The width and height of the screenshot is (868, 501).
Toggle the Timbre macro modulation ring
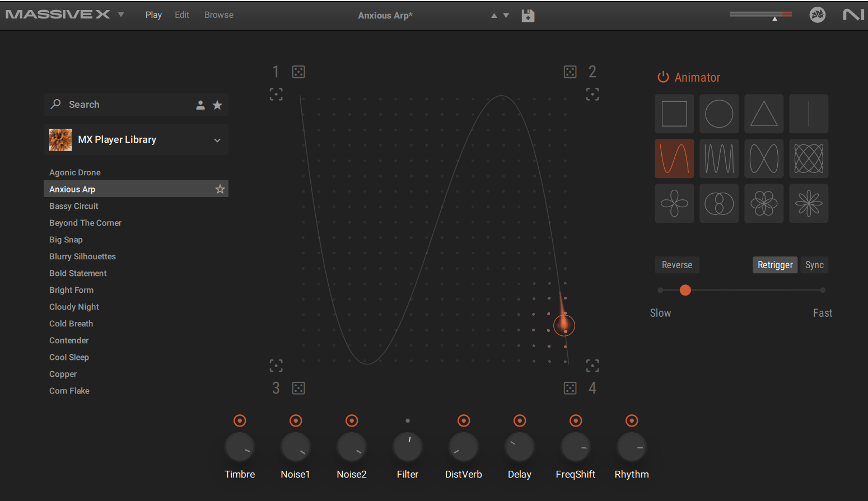click(x=240, y=420)
